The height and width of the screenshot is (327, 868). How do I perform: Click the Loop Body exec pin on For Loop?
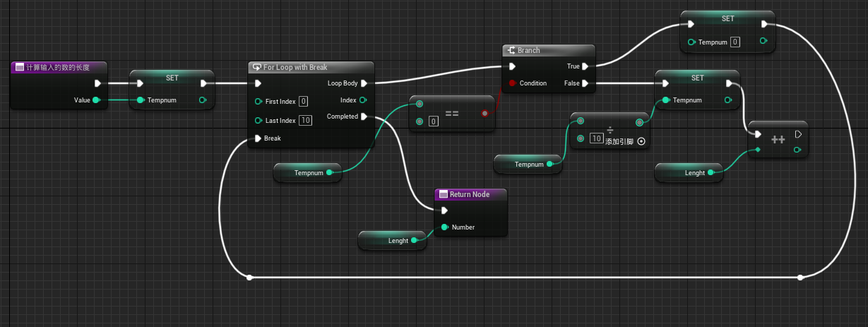pos(364,83)
